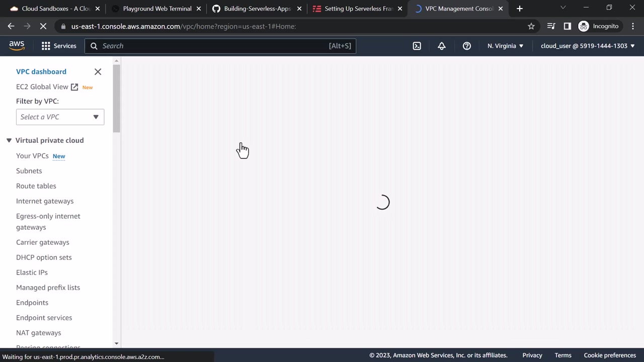Open a new browser tab
The image size is (644, 362).
click(520, 9)
